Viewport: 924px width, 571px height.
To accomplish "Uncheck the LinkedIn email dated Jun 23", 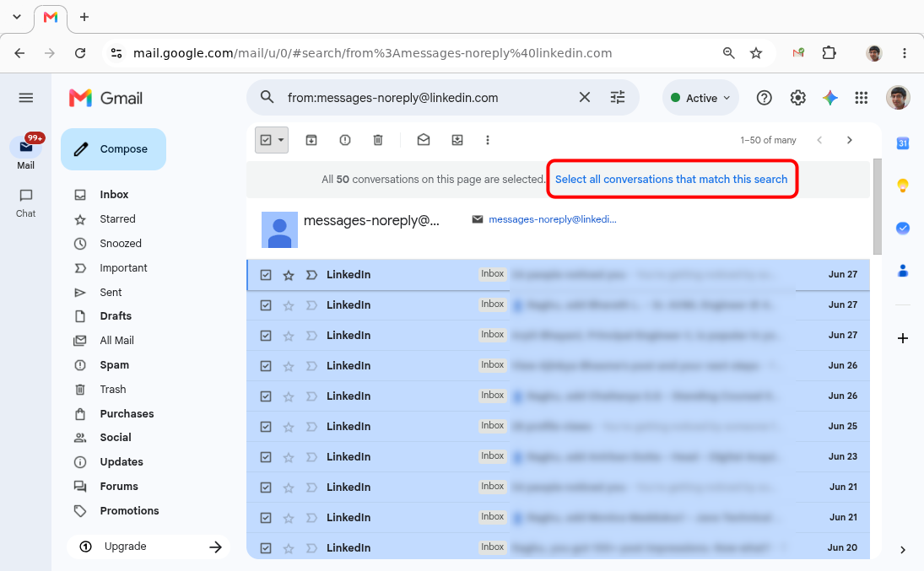I will click(266, 456).
